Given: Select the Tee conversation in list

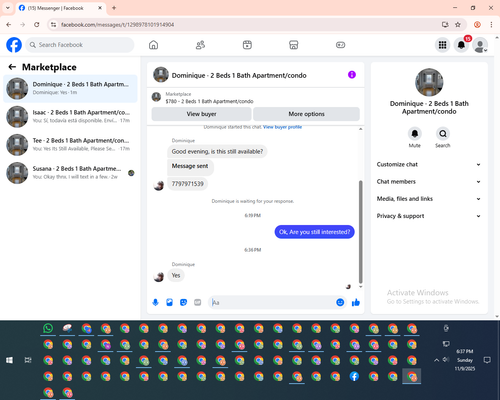Looking at the screenshot, I should coord(70,145).
